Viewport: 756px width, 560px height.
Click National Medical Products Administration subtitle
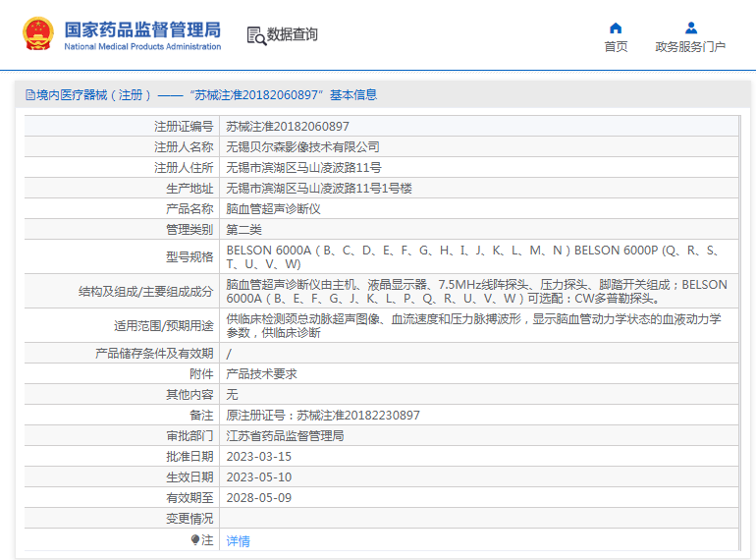tap(142, 47)
